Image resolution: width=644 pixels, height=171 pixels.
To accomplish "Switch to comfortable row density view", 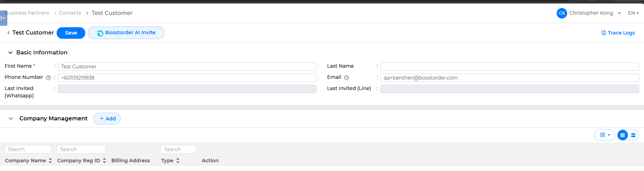I will [633, 135].
